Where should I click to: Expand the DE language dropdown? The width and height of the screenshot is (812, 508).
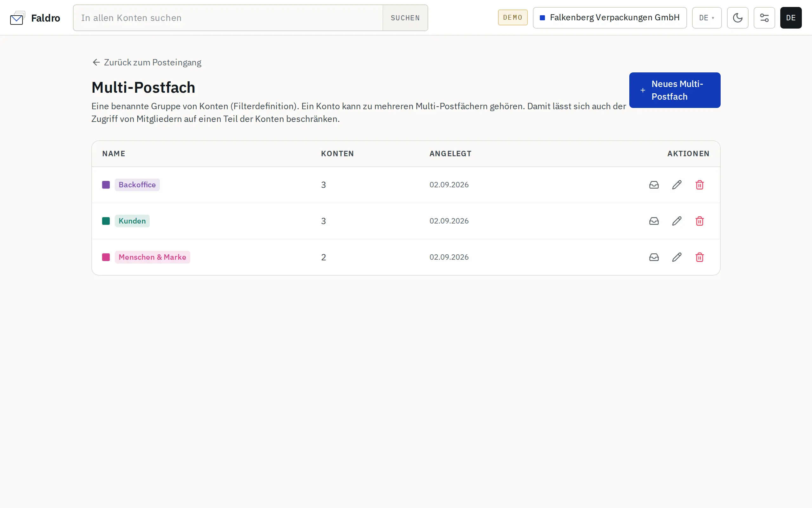707,18
